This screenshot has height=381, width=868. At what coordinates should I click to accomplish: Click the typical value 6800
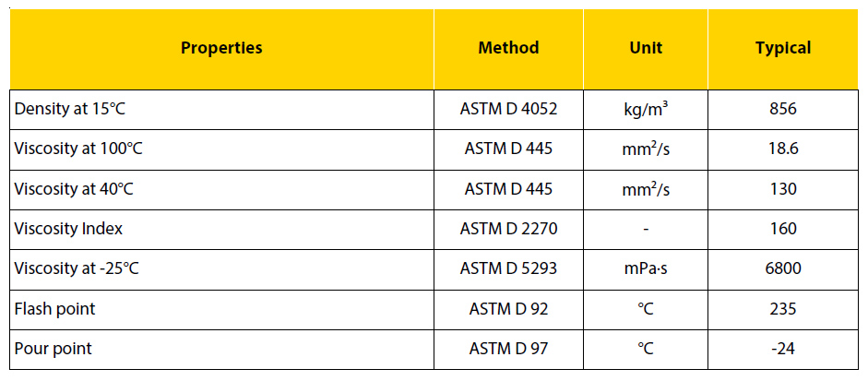point(783,269)
